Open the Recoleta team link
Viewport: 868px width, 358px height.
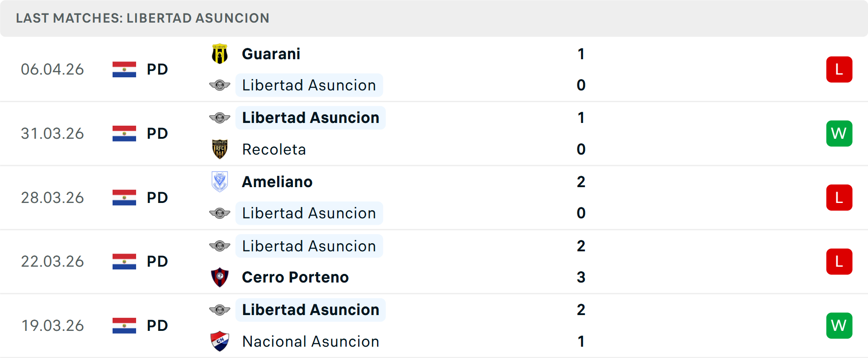pos(274,149)
